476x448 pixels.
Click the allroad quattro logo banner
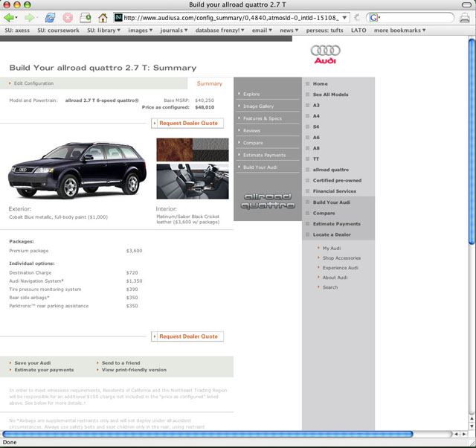[268, 201]
